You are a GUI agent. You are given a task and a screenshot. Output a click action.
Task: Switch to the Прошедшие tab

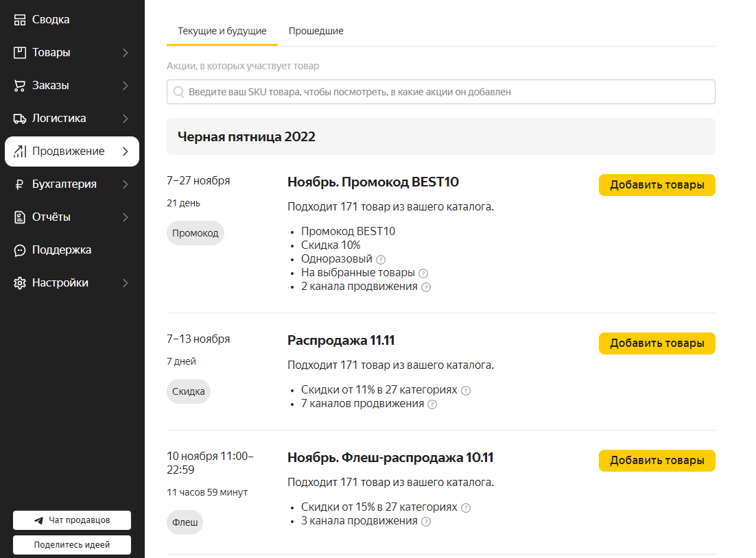(x=316, y=31)
